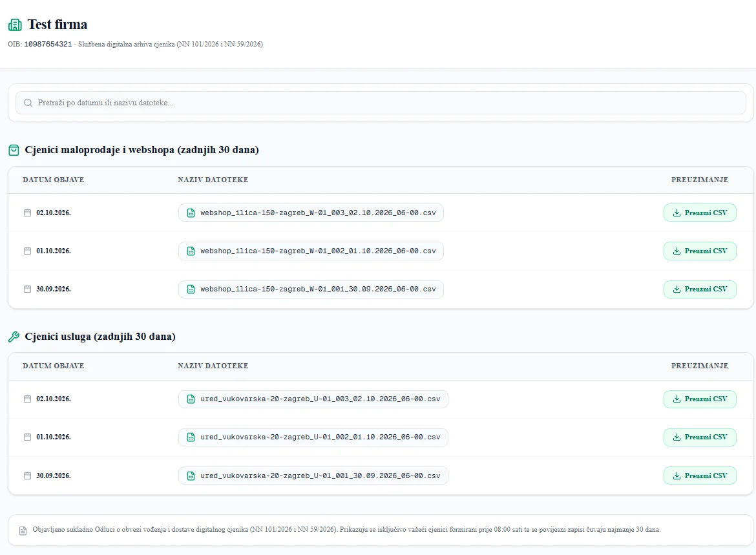Click heading Cjenici maloprodaje i webshopa

(142, 150)
